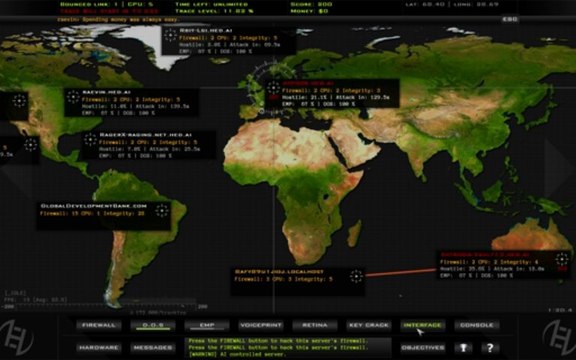Click Europe red server's hostile percentage line
This screenshot has height=360, width=576.
[336, 97]
